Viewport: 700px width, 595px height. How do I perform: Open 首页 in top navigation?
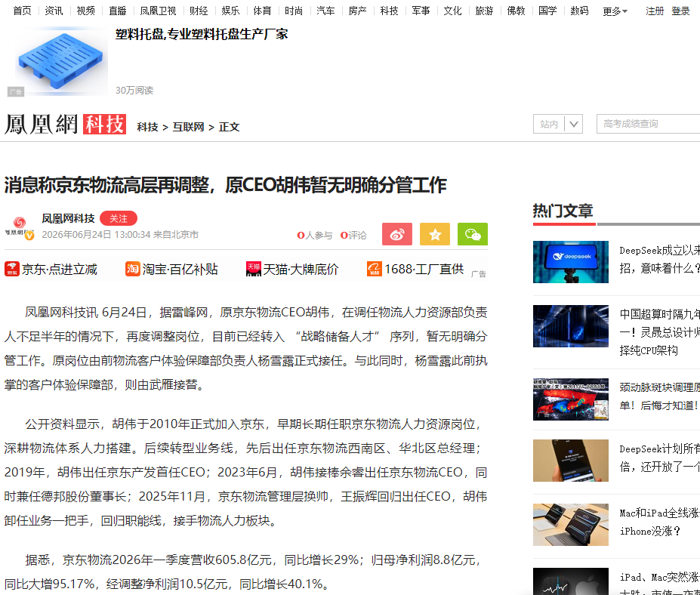(x=23, y=11)
